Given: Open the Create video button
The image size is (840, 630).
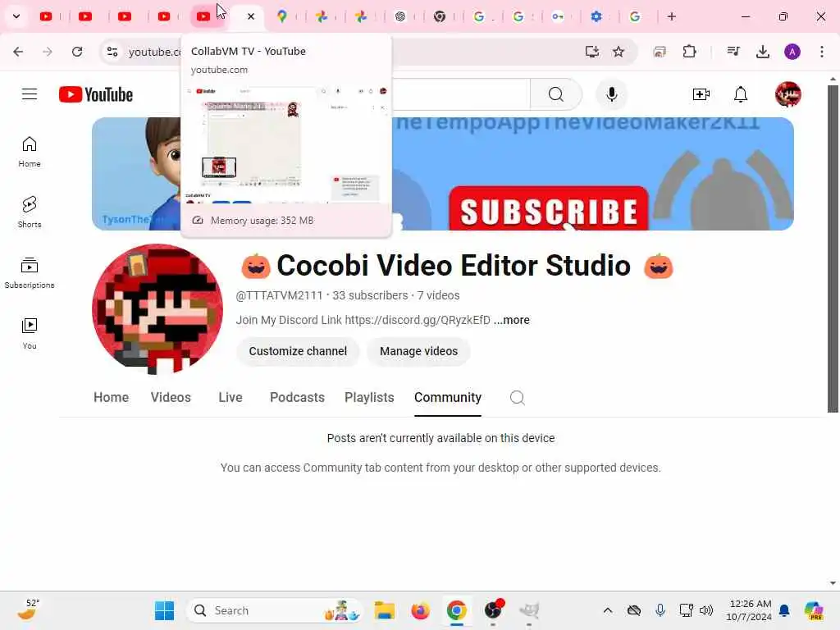Looking at the screenshot, I should [701, 94].
